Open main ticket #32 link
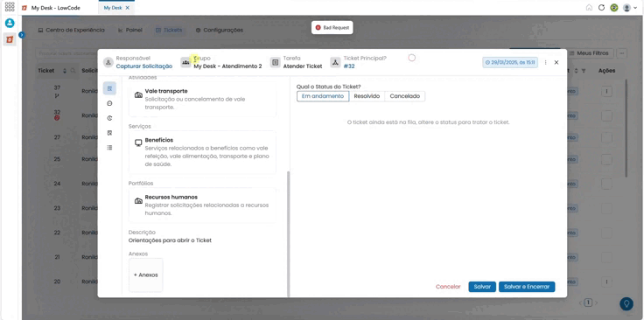 click(349, 66)
